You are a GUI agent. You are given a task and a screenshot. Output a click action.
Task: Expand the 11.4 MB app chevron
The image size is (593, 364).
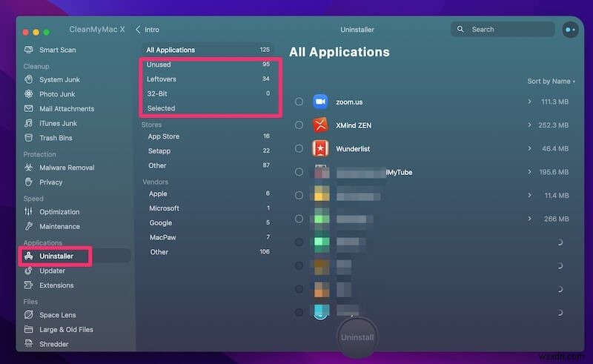(x=529, y=195)
